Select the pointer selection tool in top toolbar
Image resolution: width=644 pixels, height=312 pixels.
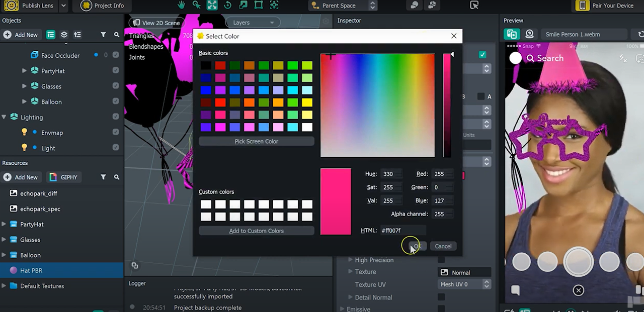pos(197,5)
